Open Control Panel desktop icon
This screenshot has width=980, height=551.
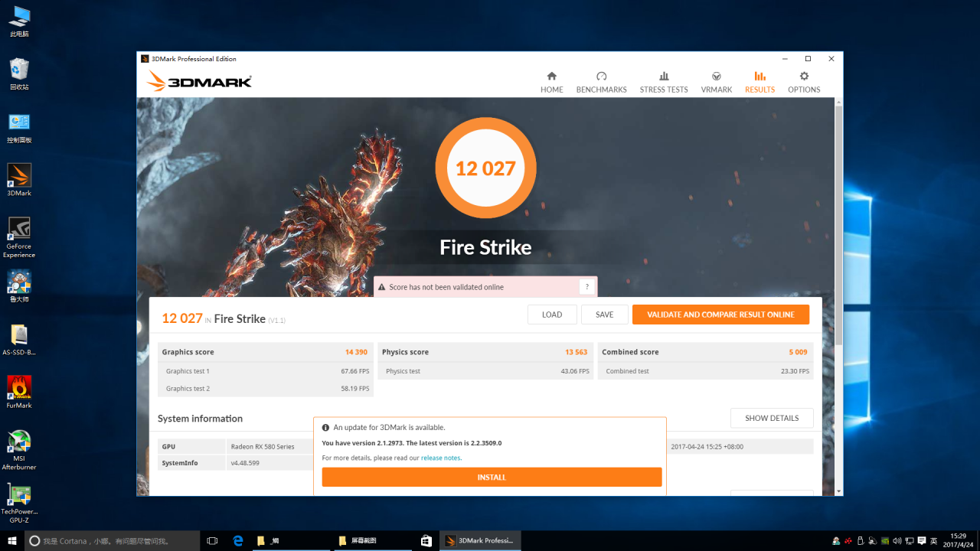coord(19,128)
